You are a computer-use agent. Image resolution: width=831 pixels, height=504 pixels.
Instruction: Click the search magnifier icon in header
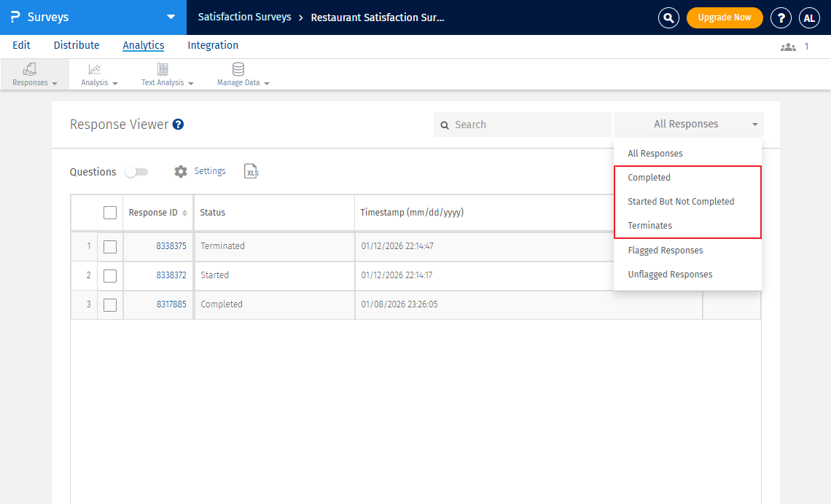(668, 18)
